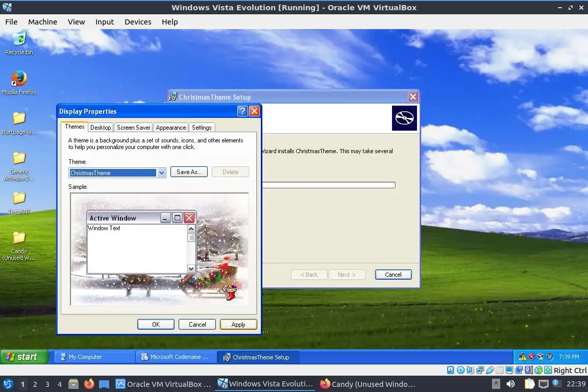Click the host wired network tray icon
Image resolution: width=588 pixels, height=392 pixels.
544,384
